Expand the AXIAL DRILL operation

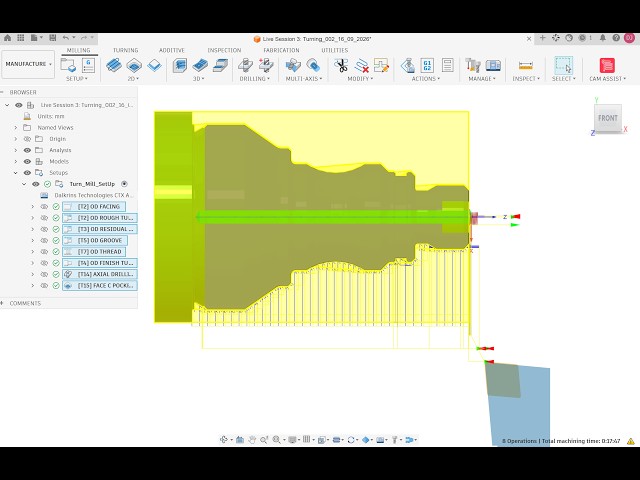(x=33, y=274)
